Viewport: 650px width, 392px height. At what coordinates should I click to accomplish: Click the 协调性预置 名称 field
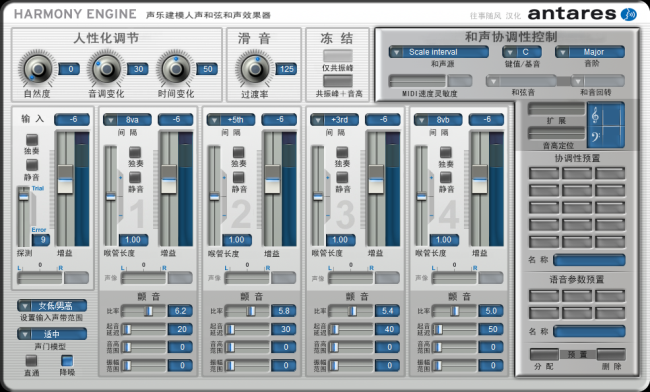point(589,260)
